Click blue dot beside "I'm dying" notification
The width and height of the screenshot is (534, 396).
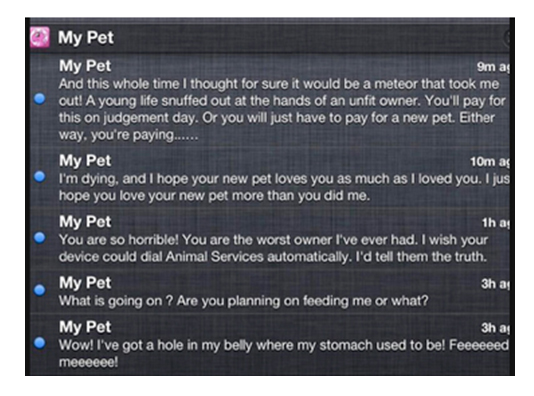coord(40,176)
